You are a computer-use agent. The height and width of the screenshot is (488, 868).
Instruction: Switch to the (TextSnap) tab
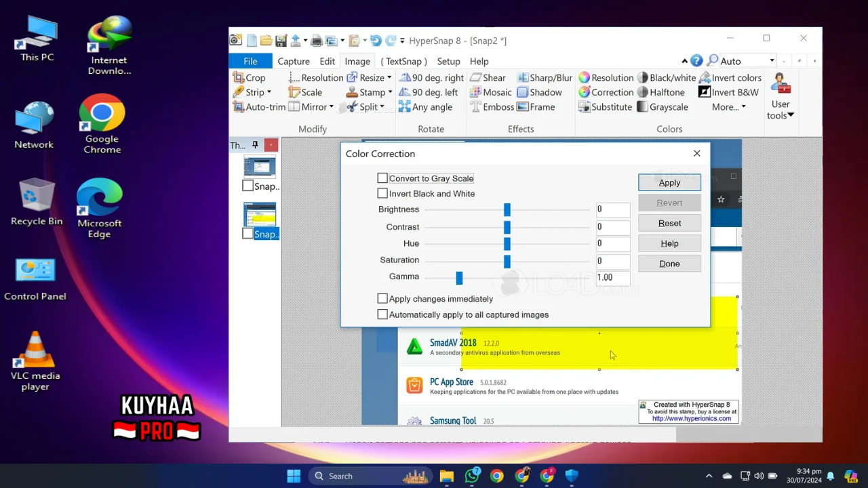point(403,61)
